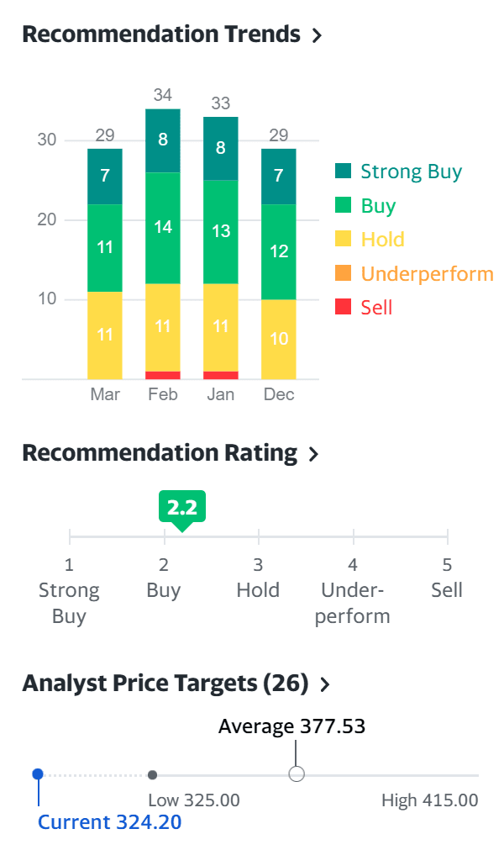Open Recommendation Rating chevron arrow
Screen dimensions: 504x850
click(313, 455)
